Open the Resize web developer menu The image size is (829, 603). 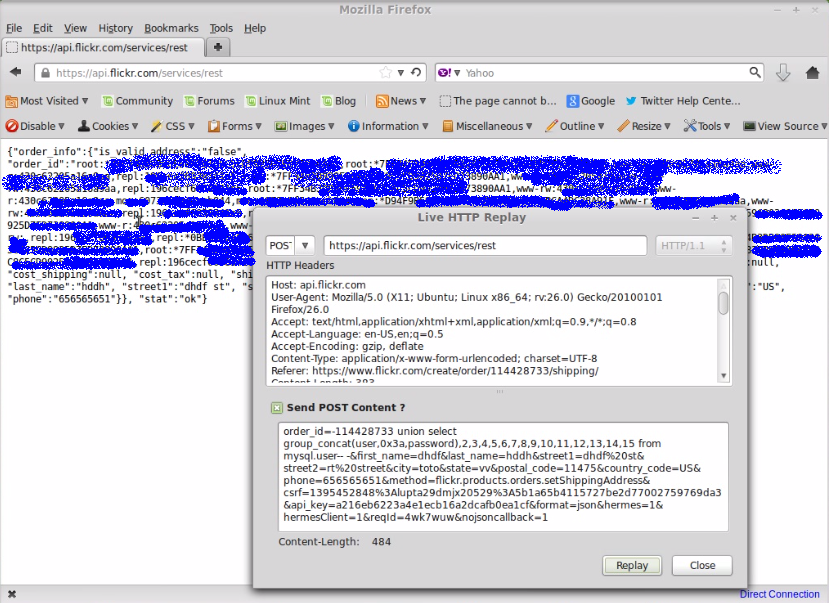click(644, 126)
